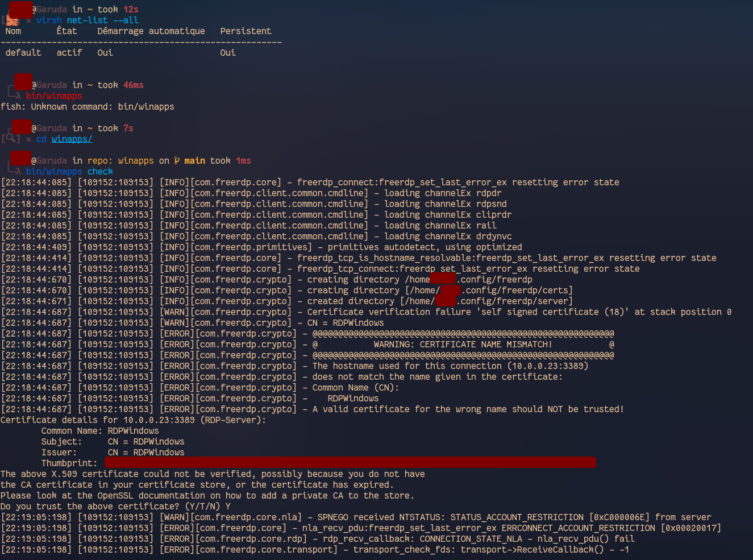Click the git branch glyph before main
The height and width of the screenshot is (560, 753).
coord(177,160)
